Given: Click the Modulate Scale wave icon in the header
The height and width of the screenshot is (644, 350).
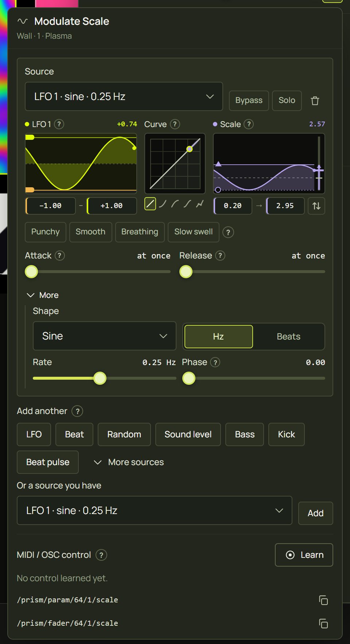Looking at the screenshot, I should pos(23,21).
